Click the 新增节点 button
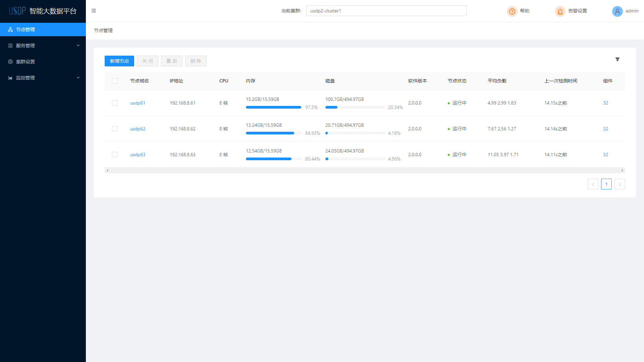Image resolution: width=644 pixels, height=362 pixels. click(119, 61)
